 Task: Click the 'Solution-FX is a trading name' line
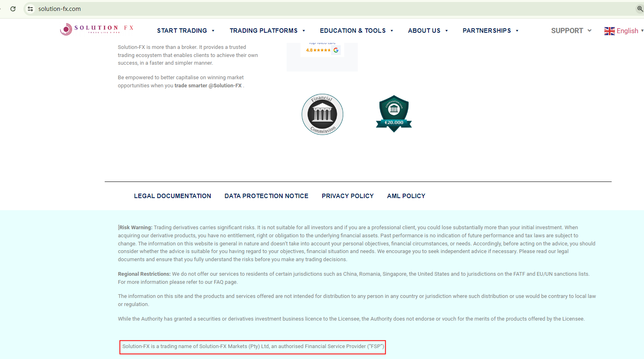pos(253,346)
